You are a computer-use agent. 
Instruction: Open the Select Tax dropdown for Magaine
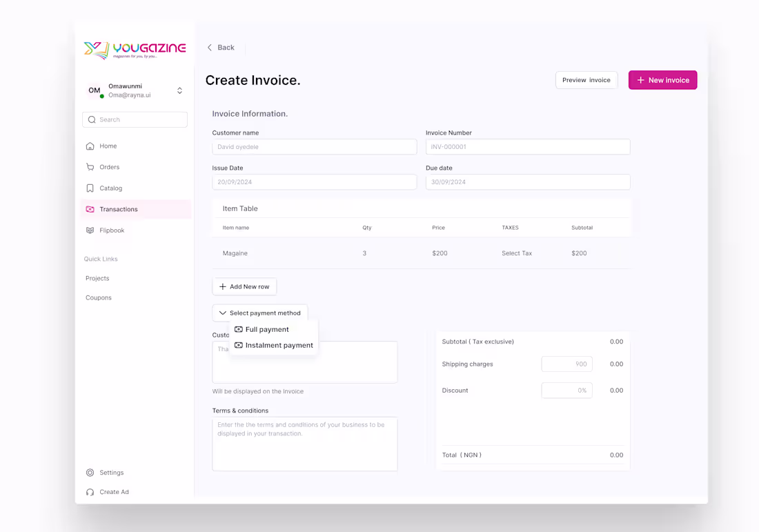(517, 253)
